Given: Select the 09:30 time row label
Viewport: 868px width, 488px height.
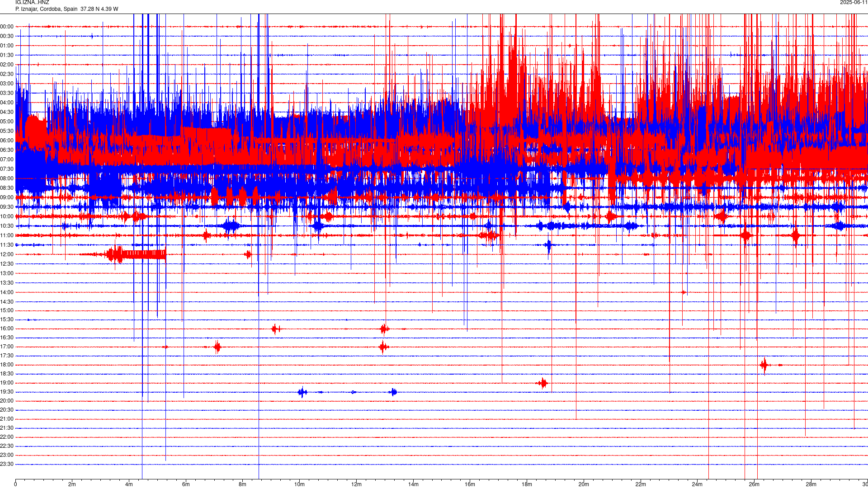Looking at the screenshot, I should (x=7, y=207).
